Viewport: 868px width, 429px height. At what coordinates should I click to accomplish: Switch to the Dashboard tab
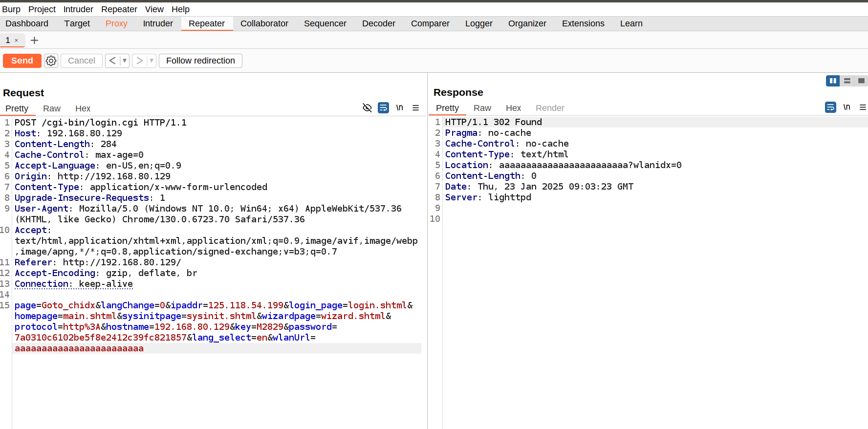(x=27, y=23)
